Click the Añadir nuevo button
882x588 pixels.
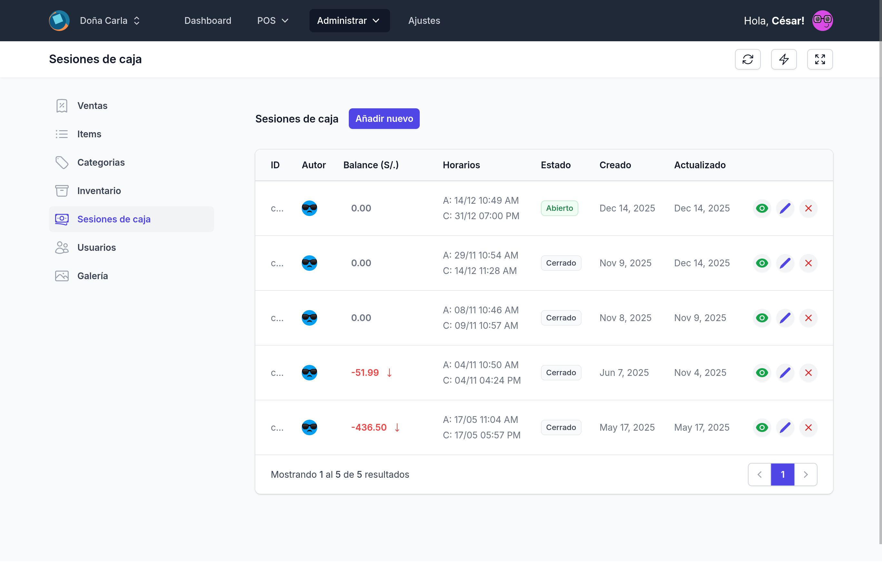pyautogui.click(x=384, y=119)
